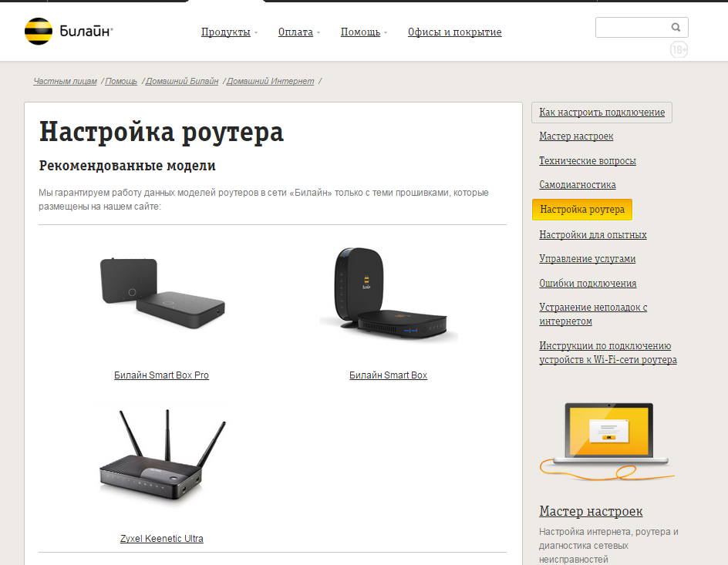The image size is (728, 565).
Task: Click the 18+ age rating badge
Action: click(679, 49)
